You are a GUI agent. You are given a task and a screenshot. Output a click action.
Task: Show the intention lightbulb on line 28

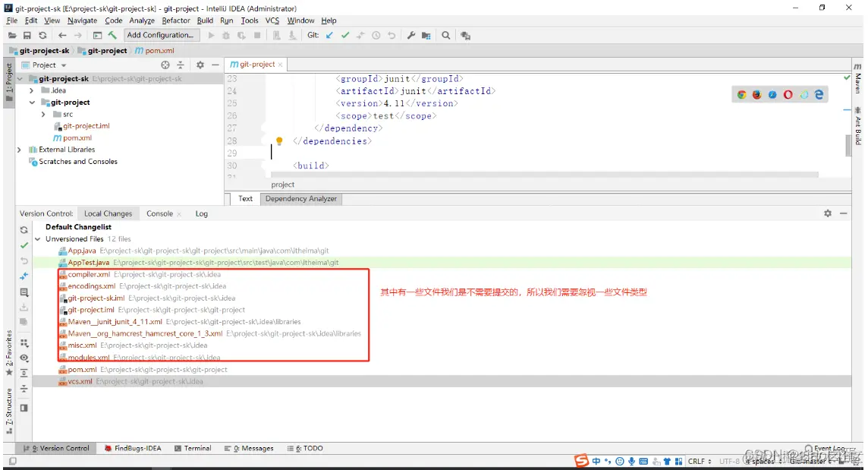pyautogui.click(x=279, y=140)
